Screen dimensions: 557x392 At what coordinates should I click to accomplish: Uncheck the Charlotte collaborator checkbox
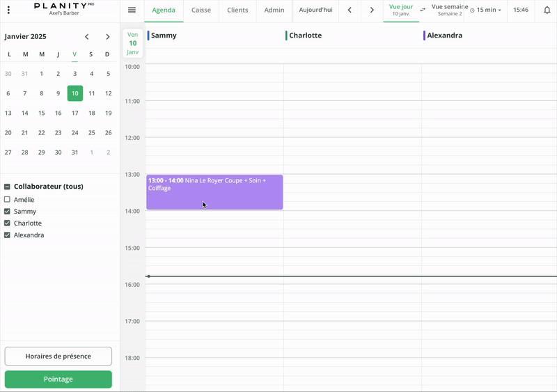8,224
